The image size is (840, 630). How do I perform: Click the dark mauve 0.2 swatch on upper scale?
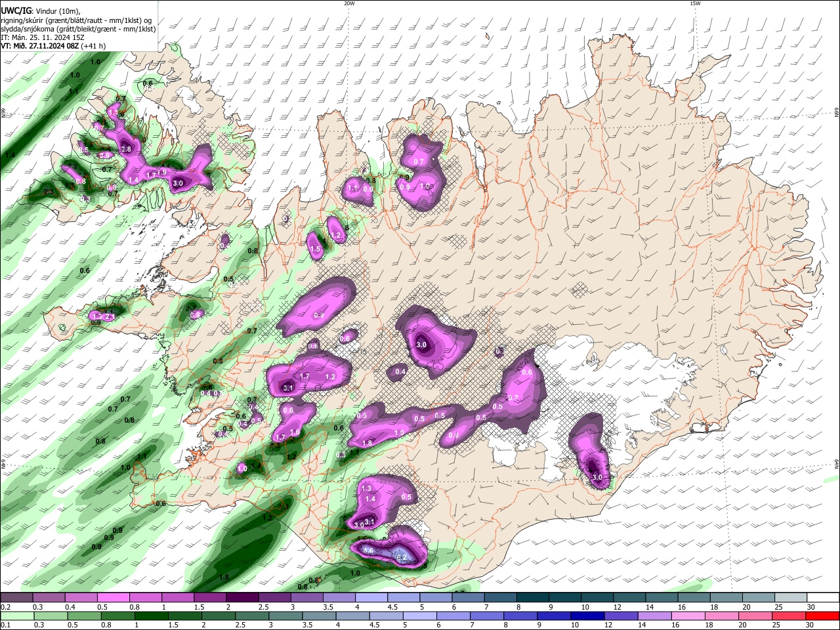click(16, 598)
